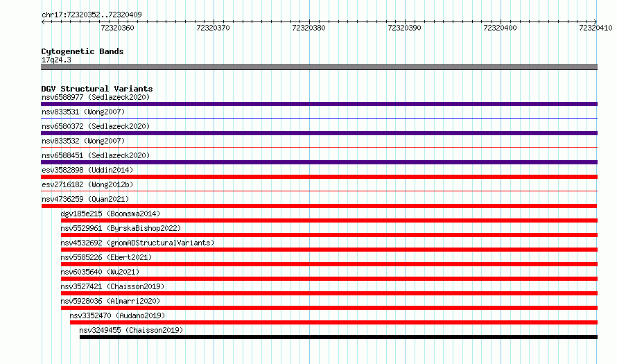Select the purple bar under nsv6588451

coord(319,162)
